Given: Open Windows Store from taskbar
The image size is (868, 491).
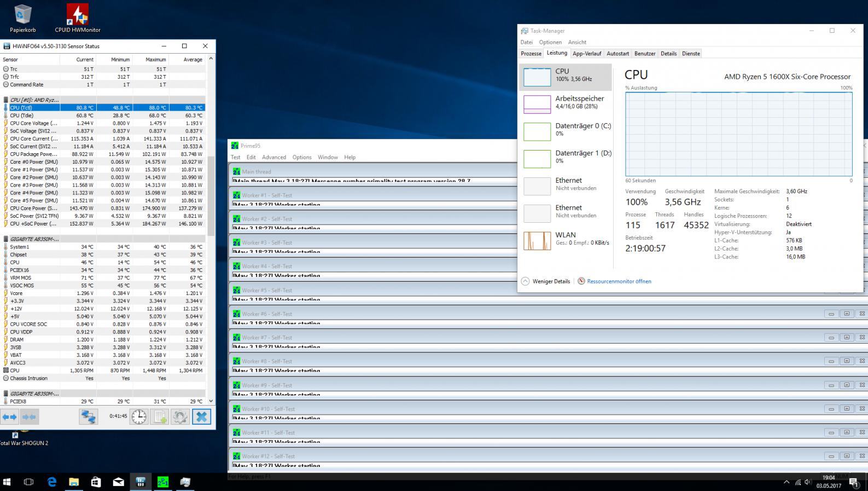Looking at the screenshot, I should click(x=96, y=482).
